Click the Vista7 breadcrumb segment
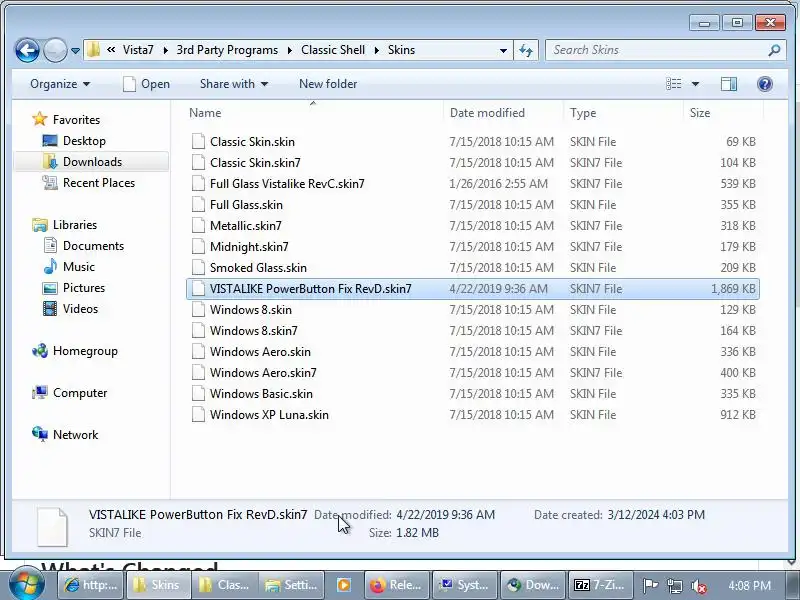 pyautogui.click(x=138, y=50)
